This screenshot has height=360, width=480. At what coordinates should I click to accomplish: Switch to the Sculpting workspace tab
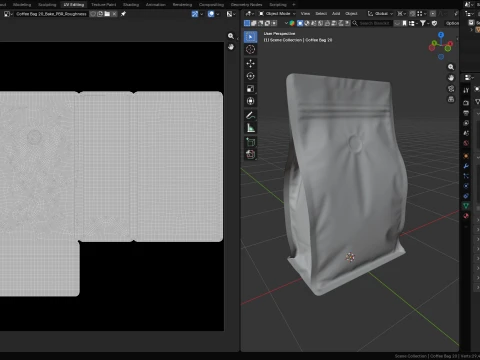(47, 5)
